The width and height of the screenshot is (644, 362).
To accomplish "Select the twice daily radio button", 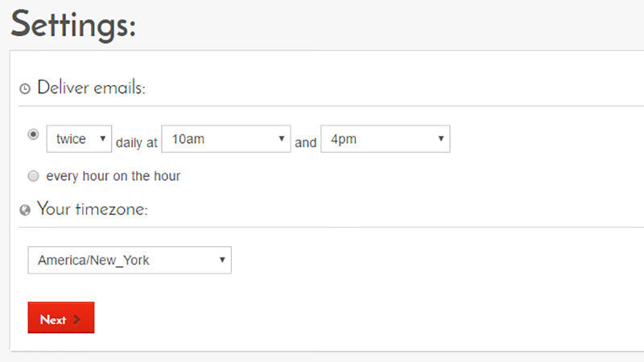I will point(33,134).
